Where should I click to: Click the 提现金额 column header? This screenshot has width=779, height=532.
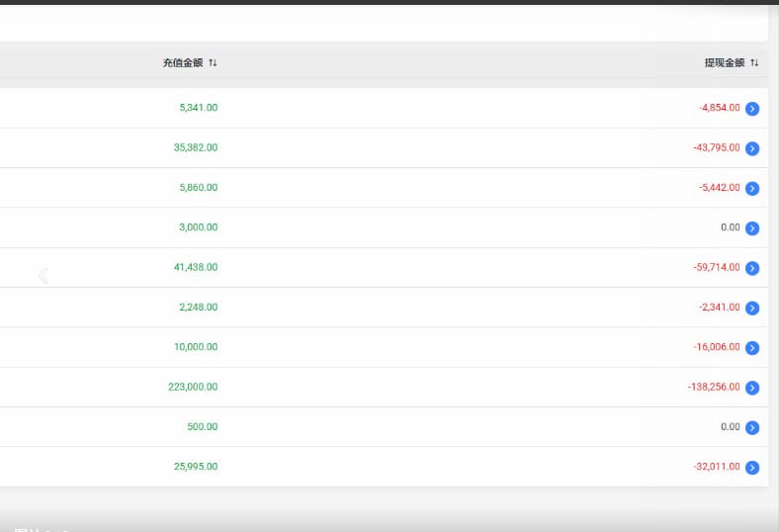(x=725, y=62)
